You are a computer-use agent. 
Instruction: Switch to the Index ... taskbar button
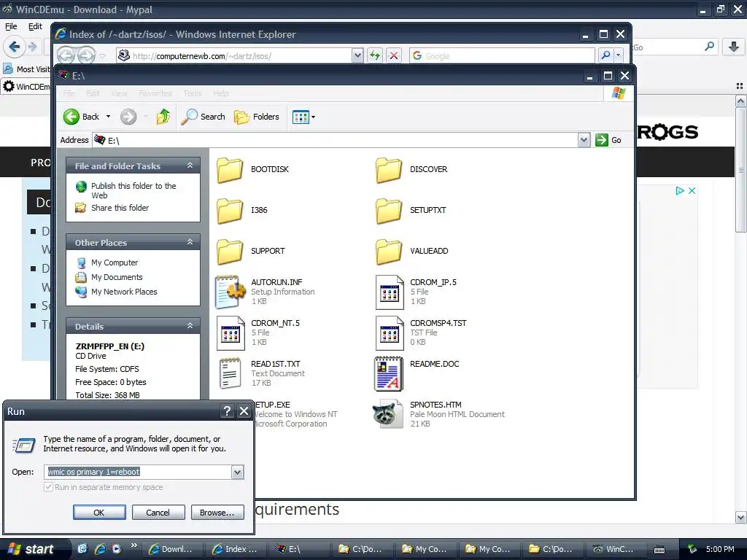pyautogui.click(x=236, y=549)
